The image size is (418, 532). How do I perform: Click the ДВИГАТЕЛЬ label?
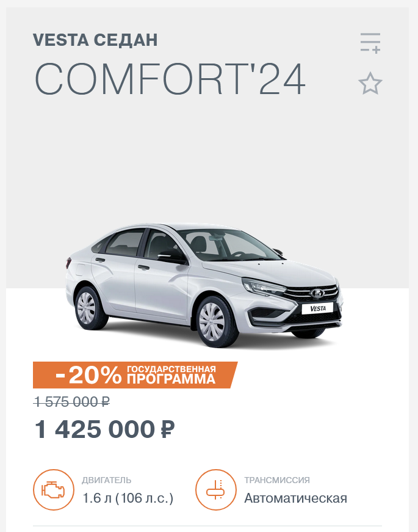point(106,479)
